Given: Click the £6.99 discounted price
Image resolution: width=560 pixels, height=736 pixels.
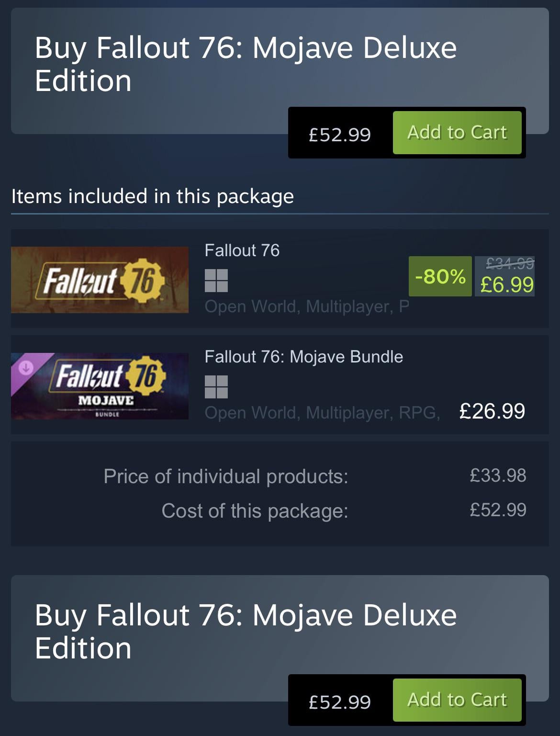Looking at the screenshot, I should pyautogui.click(x=506, y=285).
